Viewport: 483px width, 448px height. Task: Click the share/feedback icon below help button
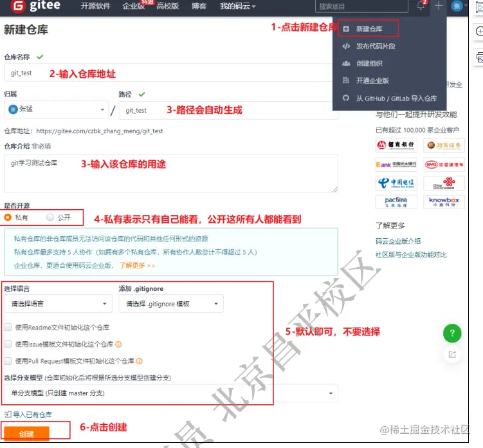pyautogui.click(x=452, y=355)
